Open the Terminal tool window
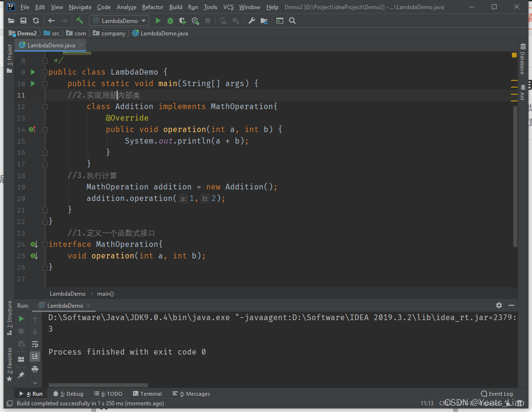 point(147,394)
